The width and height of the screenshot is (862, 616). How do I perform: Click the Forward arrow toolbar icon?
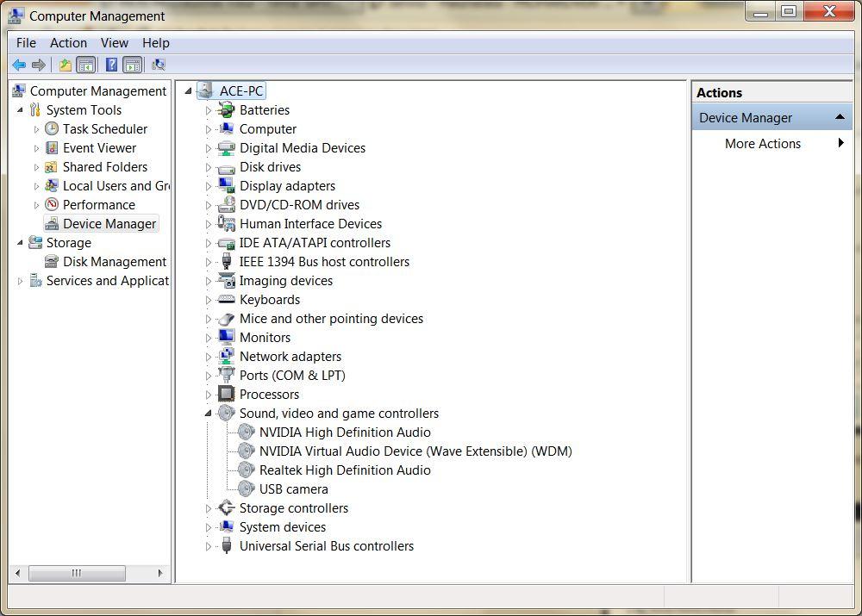pyautogui.click(x=39, y=65)
